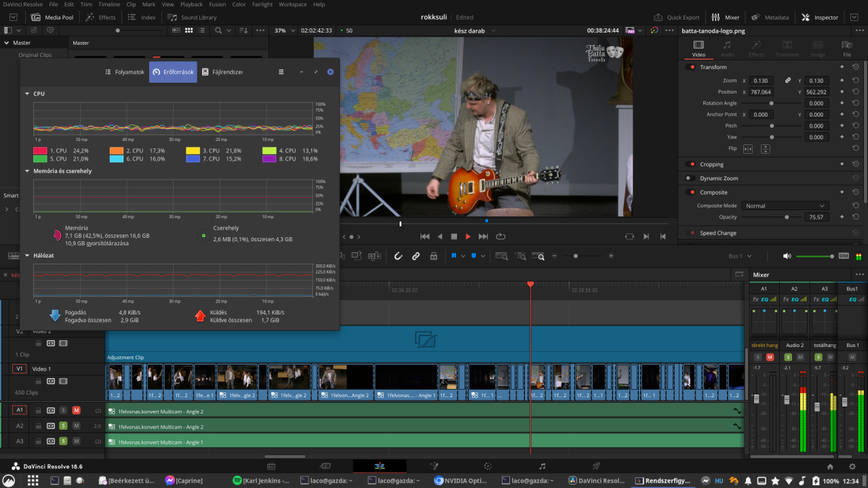The image size is (868, 488).
Task: Flip the clip vertically in Inspector
Action: pos(765,148)
